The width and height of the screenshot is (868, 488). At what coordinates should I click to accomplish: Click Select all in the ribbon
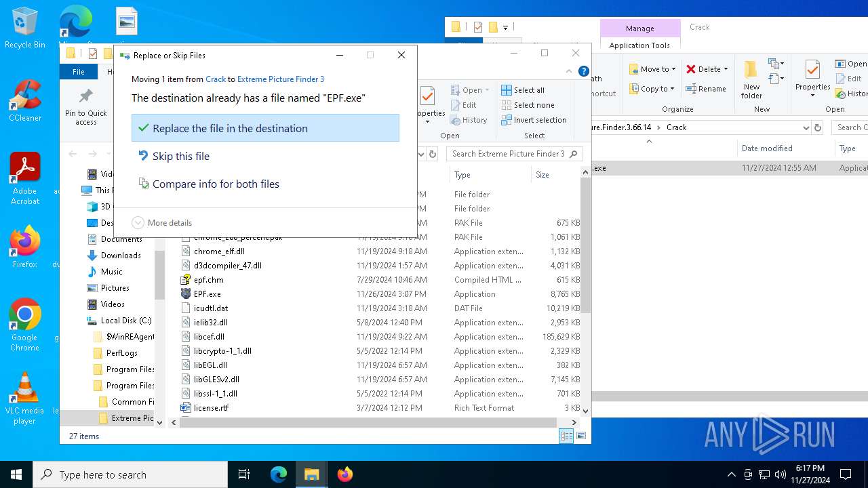523,90
